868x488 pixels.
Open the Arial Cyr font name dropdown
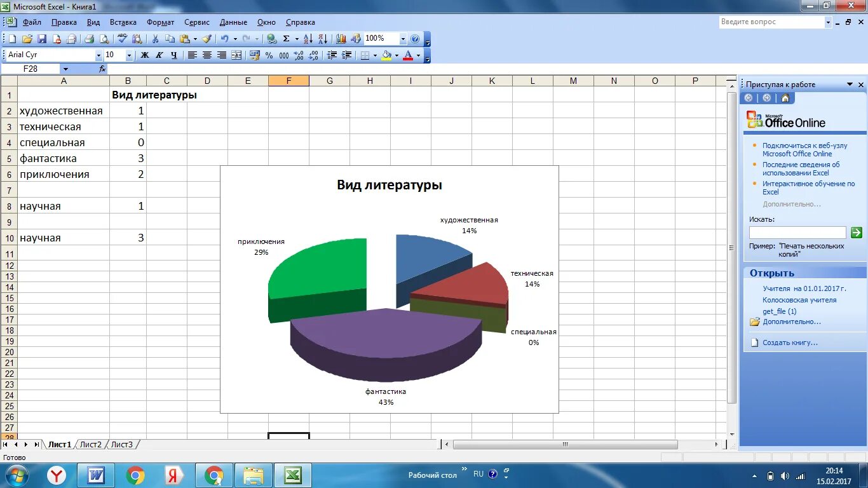tap(98, 55)
